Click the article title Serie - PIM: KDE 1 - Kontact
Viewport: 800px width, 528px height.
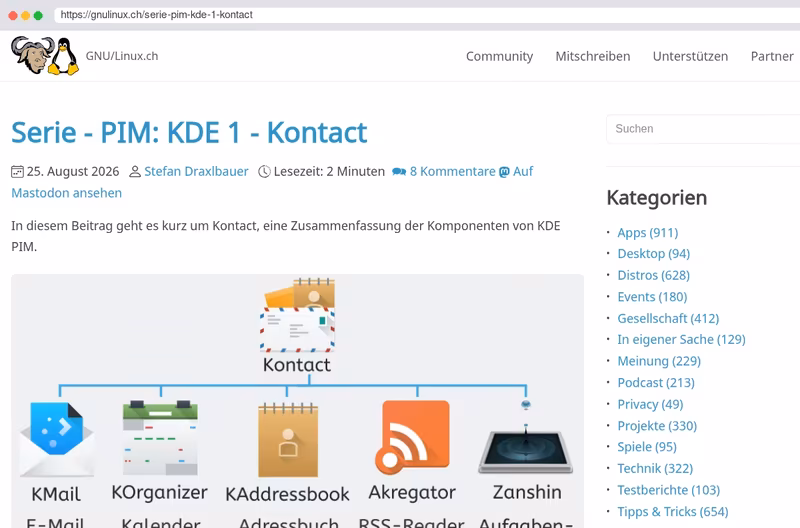click(189, 133)
